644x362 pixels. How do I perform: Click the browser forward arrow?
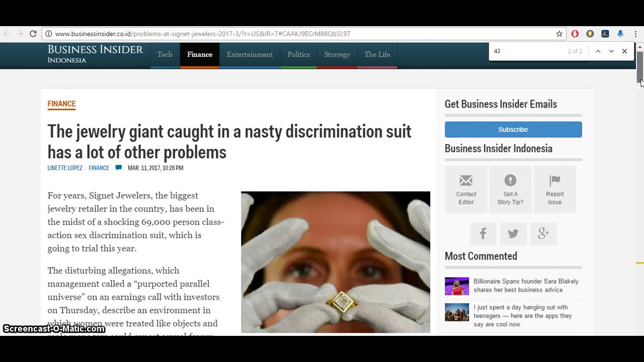tap(20, 34)
